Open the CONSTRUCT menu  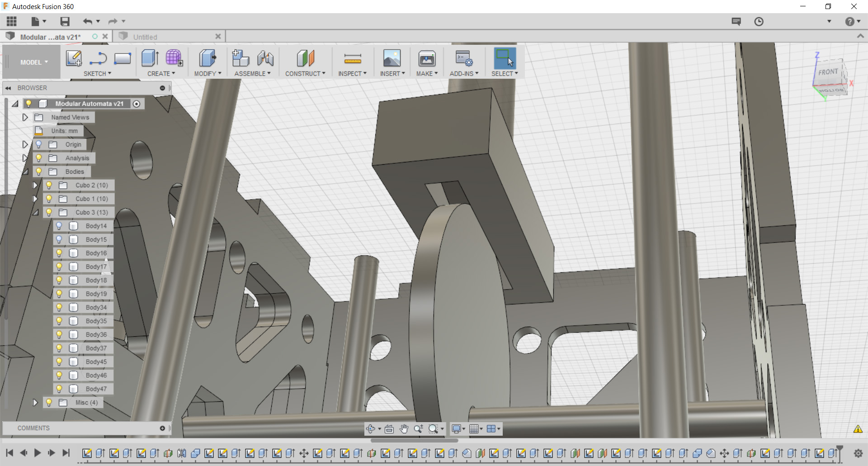(305, 73)
